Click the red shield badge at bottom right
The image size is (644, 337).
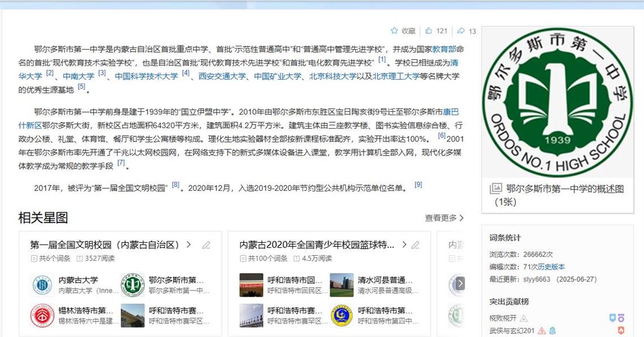coord(621,331)
